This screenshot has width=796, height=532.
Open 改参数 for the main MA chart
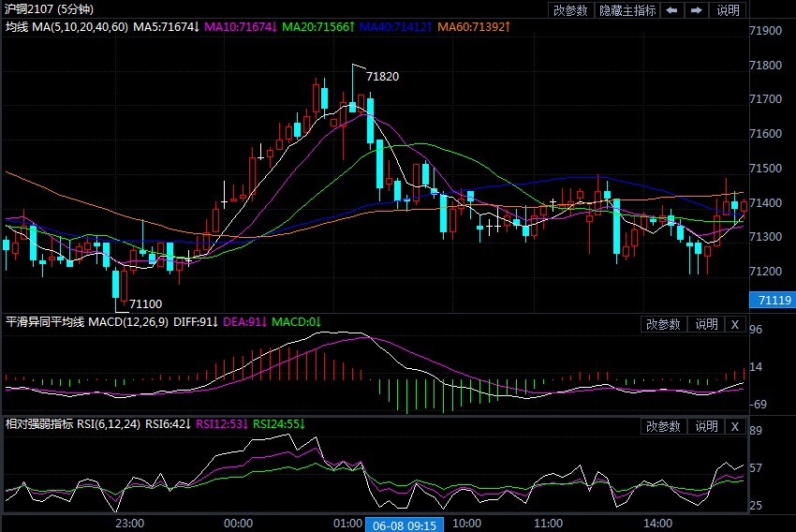coord(570,10)
